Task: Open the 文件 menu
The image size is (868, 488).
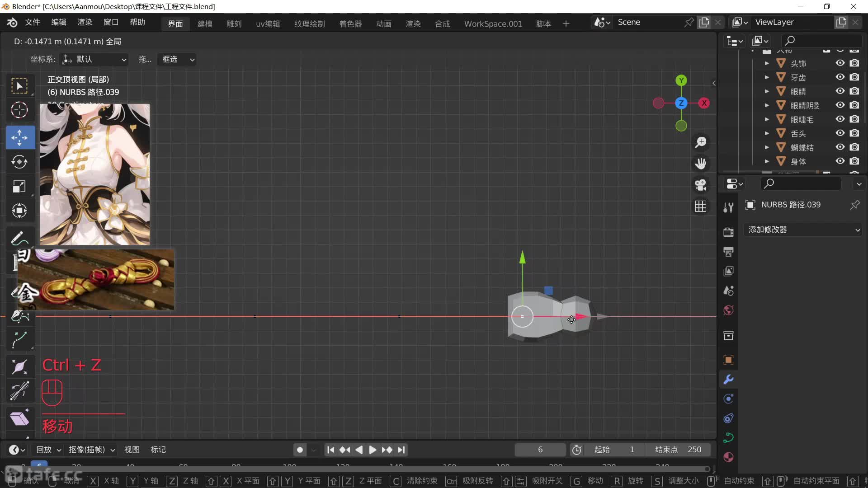Action: tap(33, 23)
